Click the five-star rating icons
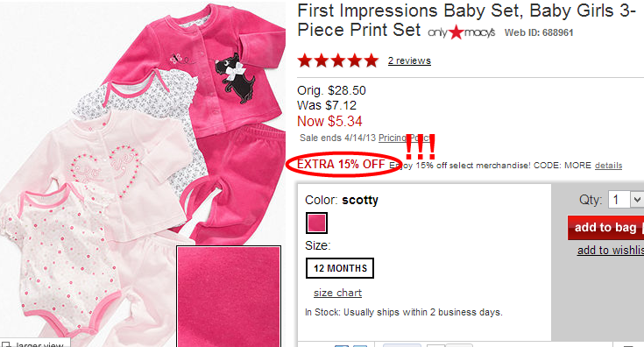The image size is (644, 347). (x=337, y=60)
